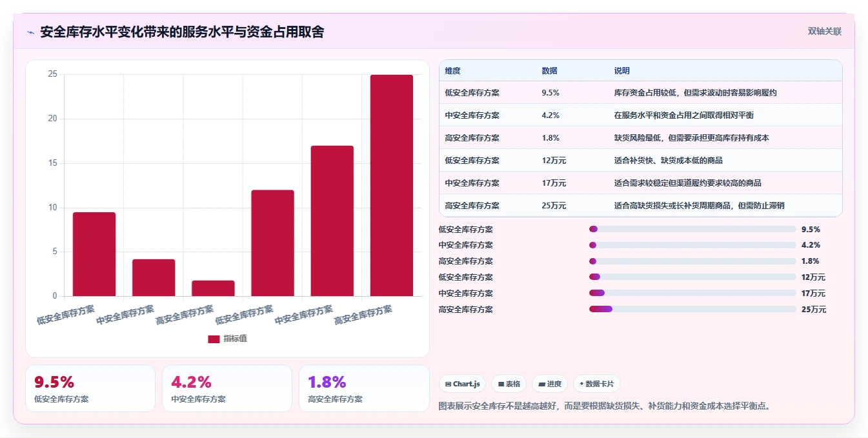Click the progress bar labeled 1.8%
This screenshot has width=868, height=438.
692,261
